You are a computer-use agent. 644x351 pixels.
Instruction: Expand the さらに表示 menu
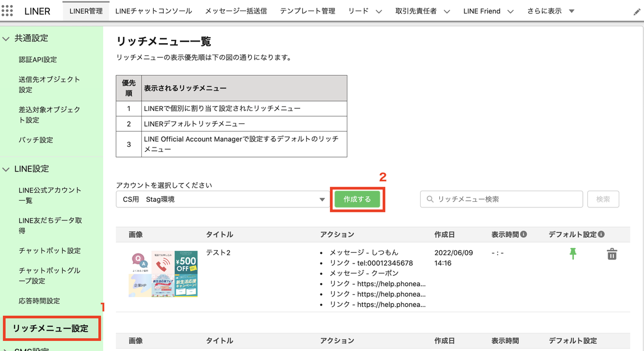(551, 11)
